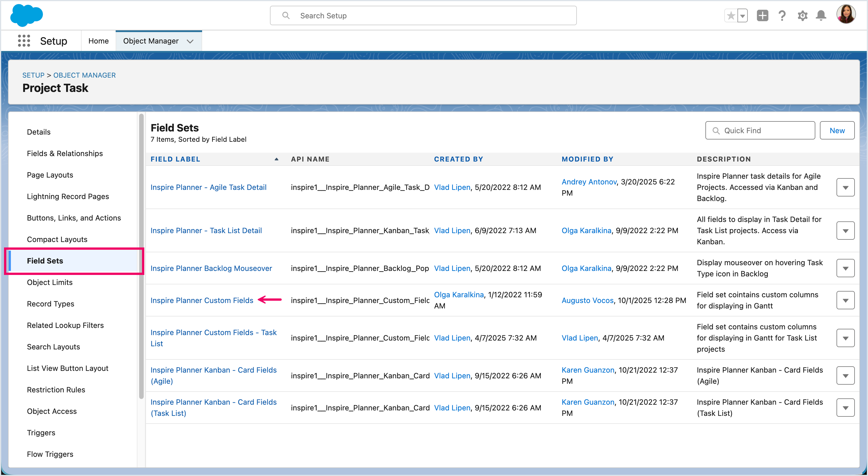Open the help question mark icon
868x476 pixels.
click(x=782, y=15)
